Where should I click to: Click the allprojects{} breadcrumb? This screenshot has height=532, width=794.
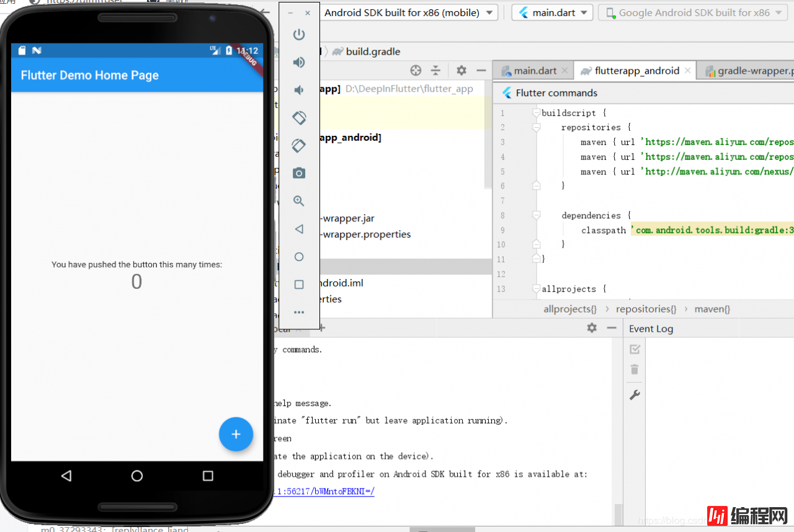(570, 308)
